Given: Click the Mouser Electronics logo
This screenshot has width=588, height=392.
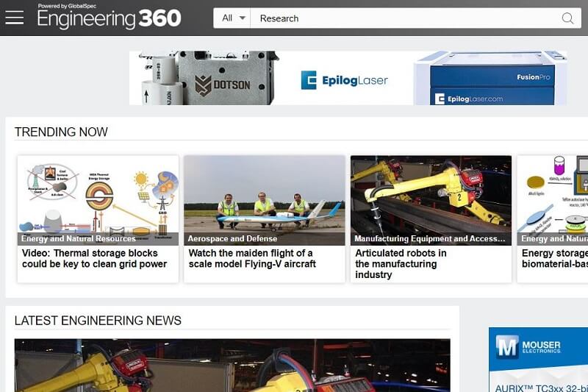Looking at the screenshot, I should coord(528,346).
